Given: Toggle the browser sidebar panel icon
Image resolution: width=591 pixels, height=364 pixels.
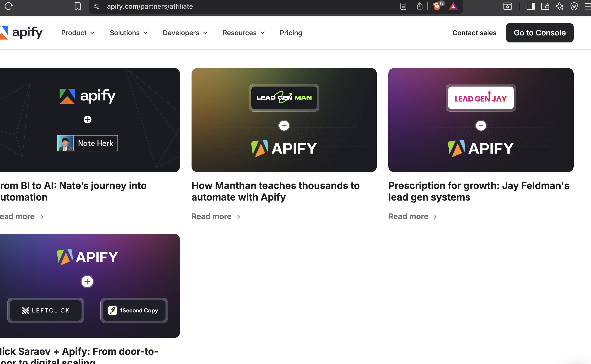Looking at the screenshot, I should [530, 6].
